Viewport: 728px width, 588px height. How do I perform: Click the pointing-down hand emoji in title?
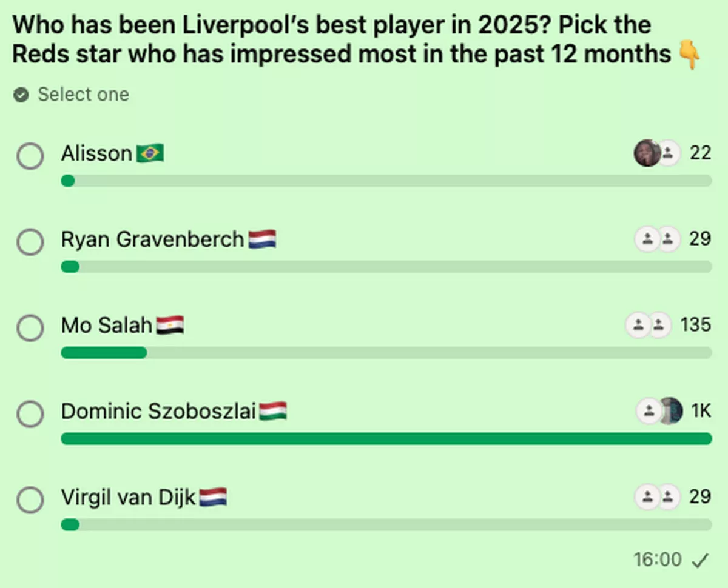pos(689,56)
